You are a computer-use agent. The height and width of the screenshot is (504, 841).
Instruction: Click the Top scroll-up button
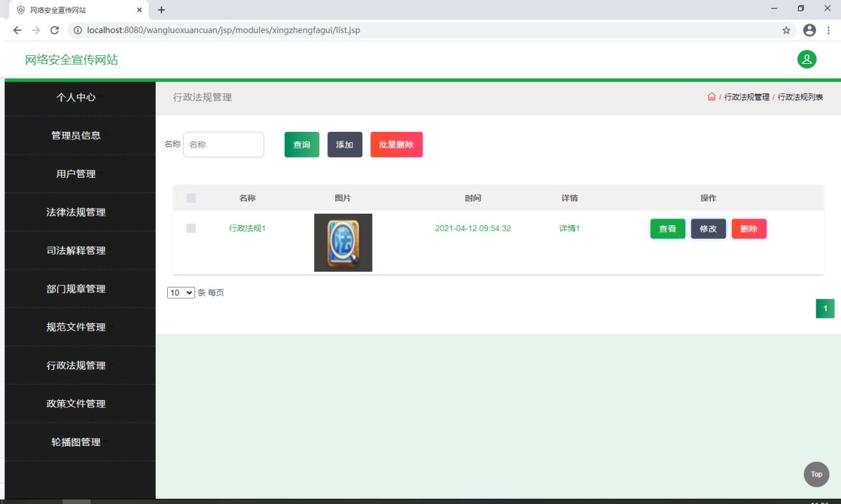click(x=816, y=474)
